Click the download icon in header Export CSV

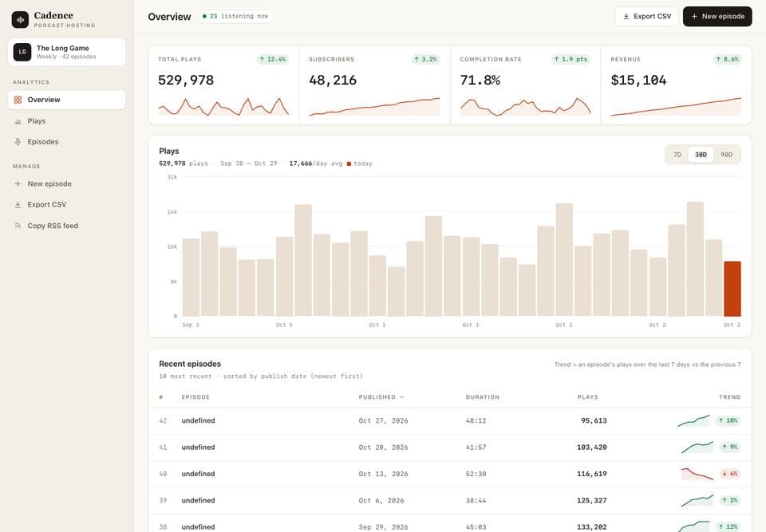tap(626, 17)
